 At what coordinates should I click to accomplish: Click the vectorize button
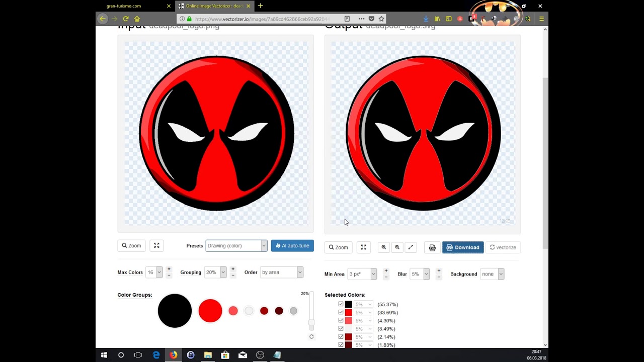503,247
